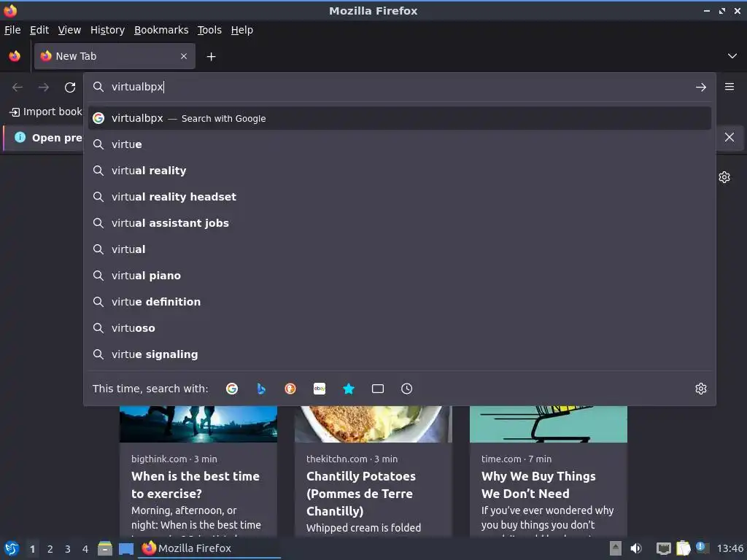747x560 pixels.
Task: Select the plain 'virtual' suggestion
Action: pyautogui.click(x=399, y=249)
